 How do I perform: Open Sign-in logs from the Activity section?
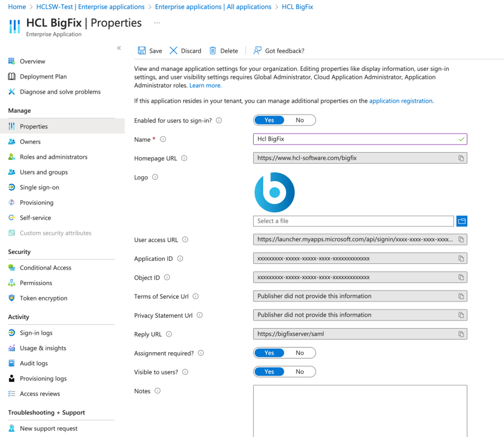pos(11,332)
